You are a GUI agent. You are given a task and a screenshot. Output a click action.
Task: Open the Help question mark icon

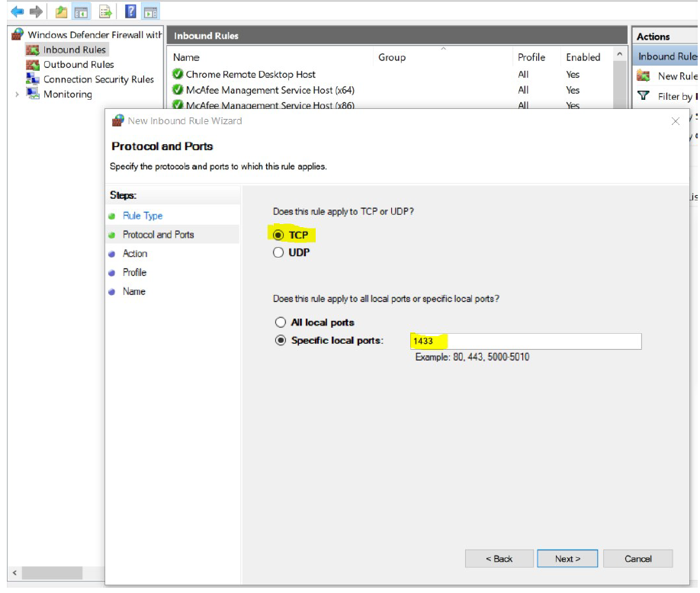[130, 11]
